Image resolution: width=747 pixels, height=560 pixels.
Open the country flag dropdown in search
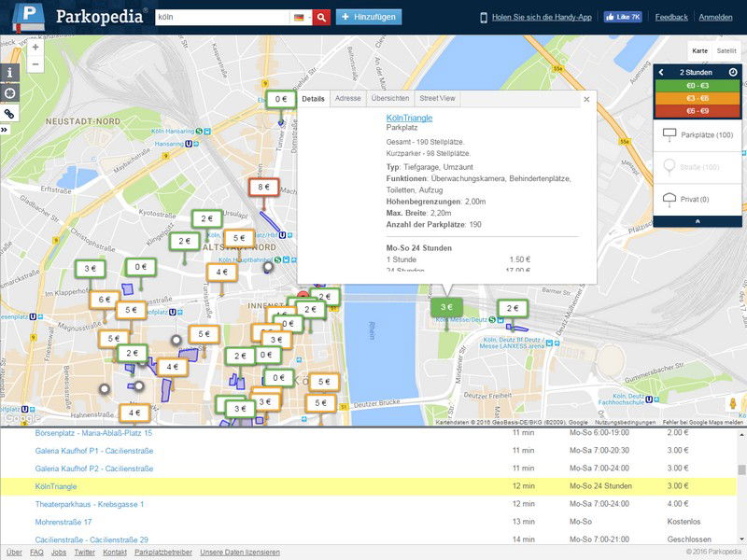(301, 18)
